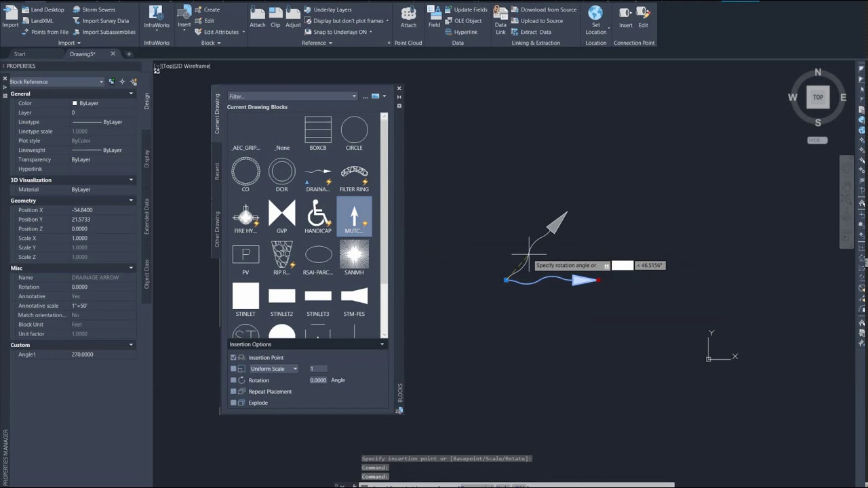Open Data Link manager

(x=500, y=20)
